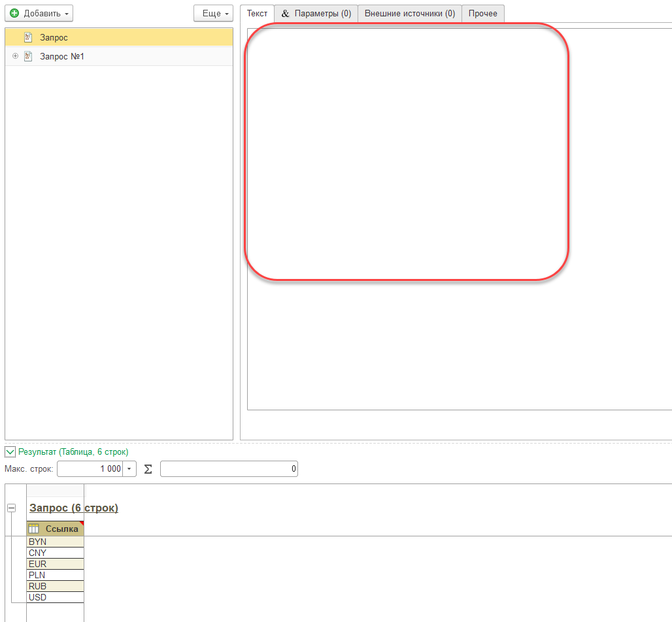The width and height of the screenshot is (672, 622).
Task: Click the table icon in Ссылка header
Action: [34, 529]
